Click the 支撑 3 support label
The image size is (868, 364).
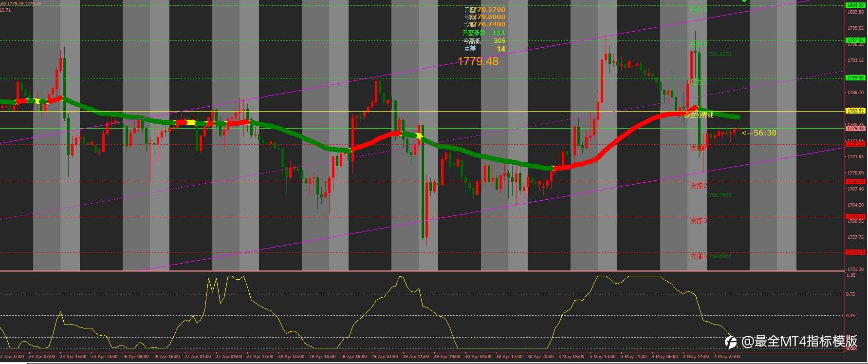point(699,221)
